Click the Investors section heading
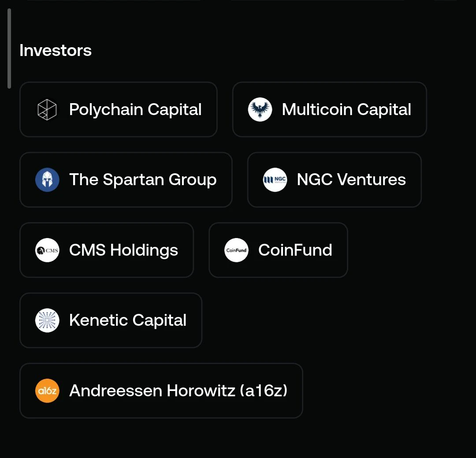The height and width of the screenshot is (458, 476). point(56,50)
